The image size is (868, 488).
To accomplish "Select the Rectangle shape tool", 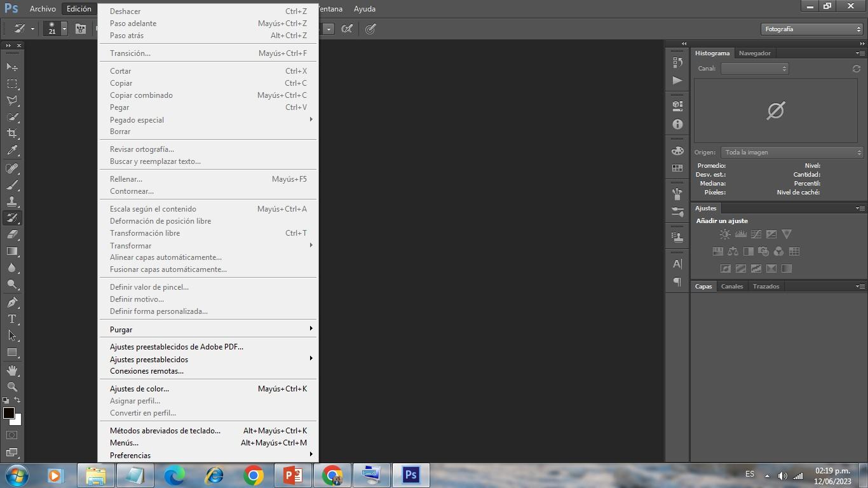I will [12, 352].
